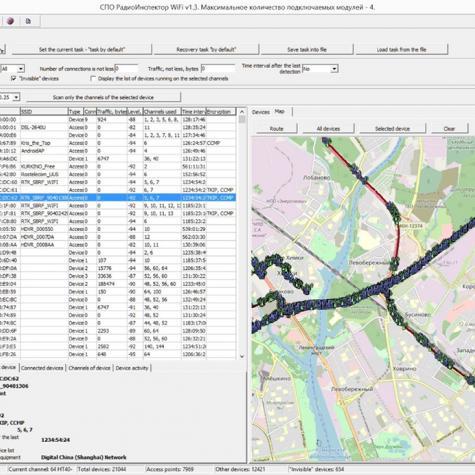This screenshot has height=475, width=475.
Task: Click the round purple record icon in toolbar
Action: (10, 21)
